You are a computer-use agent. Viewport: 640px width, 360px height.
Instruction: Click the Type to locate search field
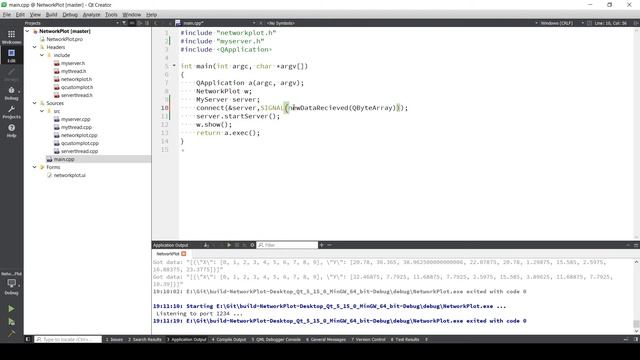tap(68, 339)
